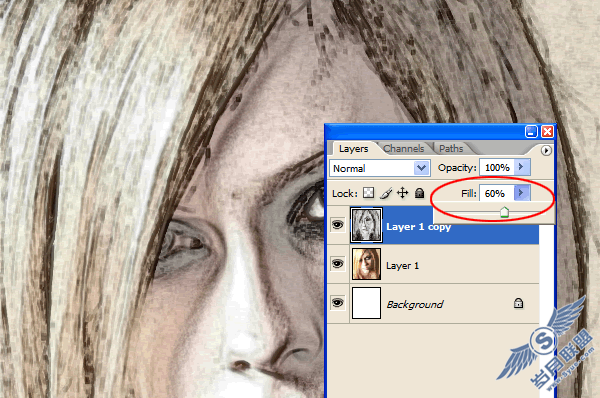Image resolution: width=600 pixels, height=398 pixels.
Task: Toggle visibility of Layer 1
Action: click(x=338, y=264)
